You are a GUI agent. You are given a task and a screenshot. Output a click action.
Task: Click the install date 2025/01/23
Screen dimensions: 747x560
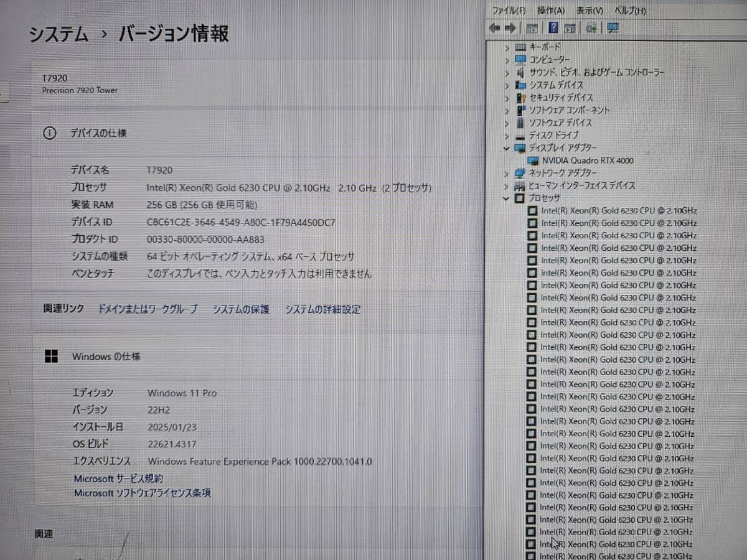point(172,427)
